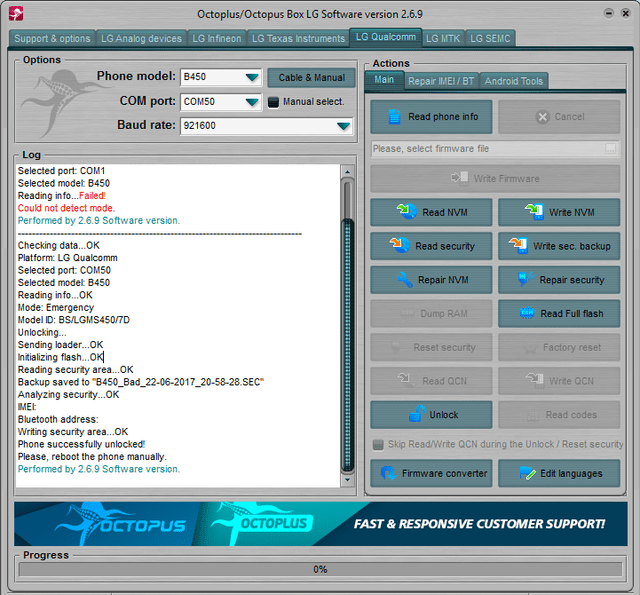Click the 'Could not detect mode.' log line
Image resolution: width=640 pixels, height=595 pixels.
(x=66, y=208)
